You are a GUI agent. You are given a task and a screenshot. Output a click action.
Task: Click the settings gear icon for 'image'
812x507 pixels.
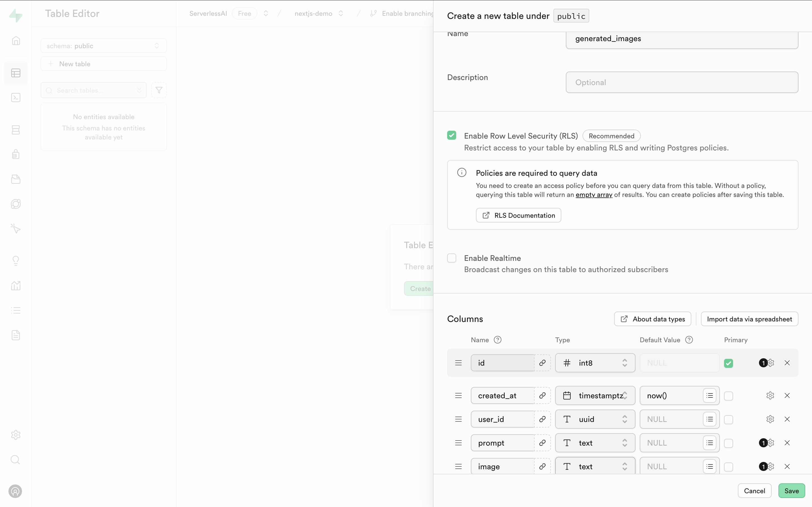[771, 466]
